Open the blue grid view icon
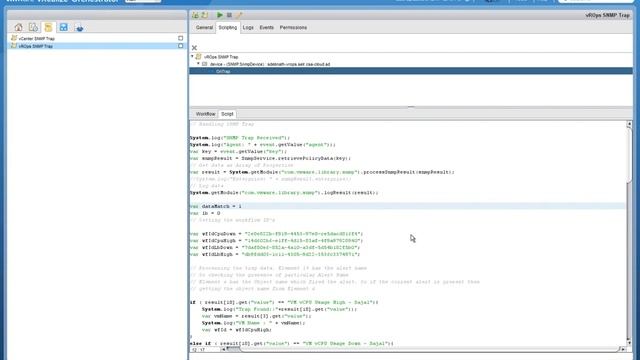The height and width of the screenshot is (360, 640). click(63, 27)
